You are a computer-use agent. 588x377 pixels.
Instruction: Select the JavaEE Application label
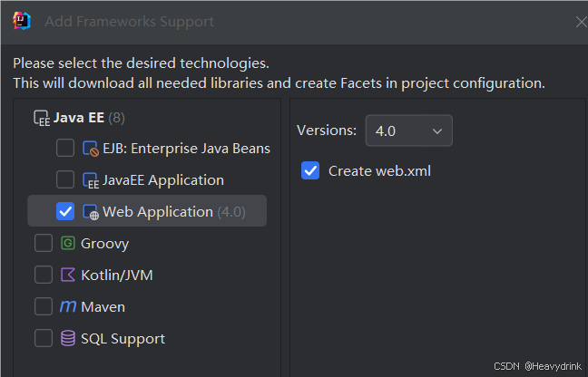coord(163,180)
